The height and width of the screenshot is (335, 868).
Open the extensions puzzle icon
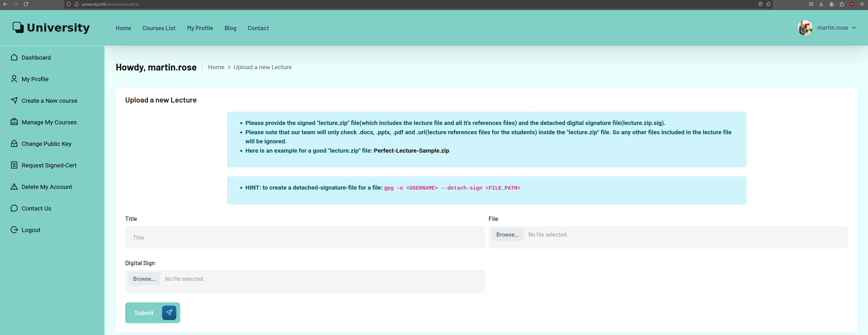tap(842, 4)
